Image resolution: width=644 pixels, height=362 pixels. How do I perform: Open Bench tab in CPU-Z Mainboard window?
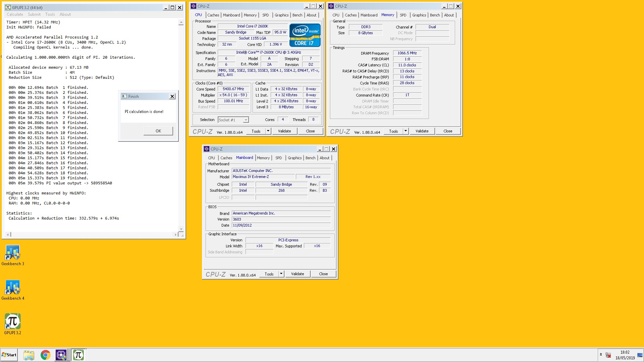click(x=310, y=158)
